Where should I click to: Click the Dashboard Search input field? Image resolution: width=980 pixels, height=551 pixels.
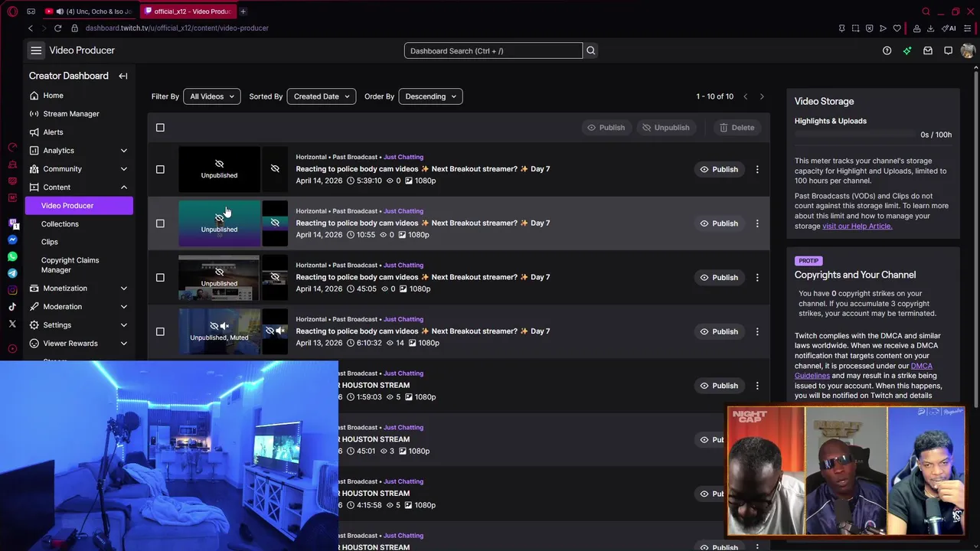point(493,51)
